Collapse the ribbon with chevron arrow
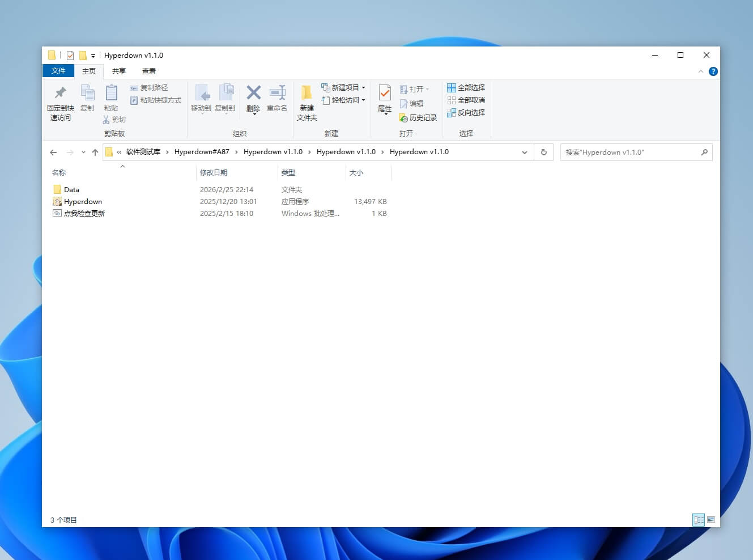This screenshot has height=560, width=753. point(701,71)
